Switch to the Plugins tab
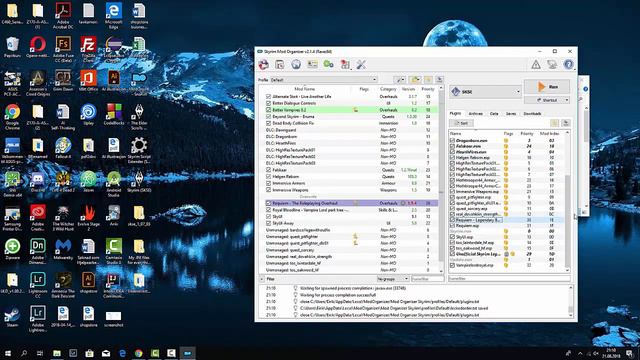The height and width of the screenshot is (360, 640). pyautogui.click(x=455, y=113)
